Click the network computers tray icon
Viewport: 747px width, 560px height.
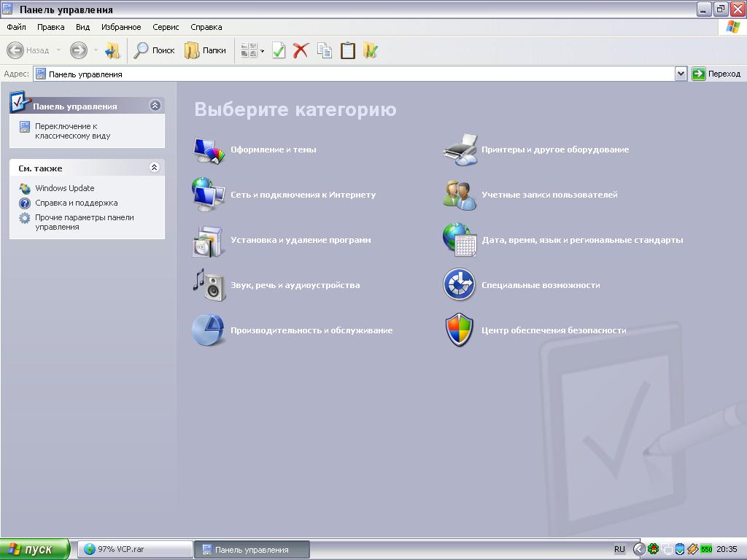(x=667, y=550)
